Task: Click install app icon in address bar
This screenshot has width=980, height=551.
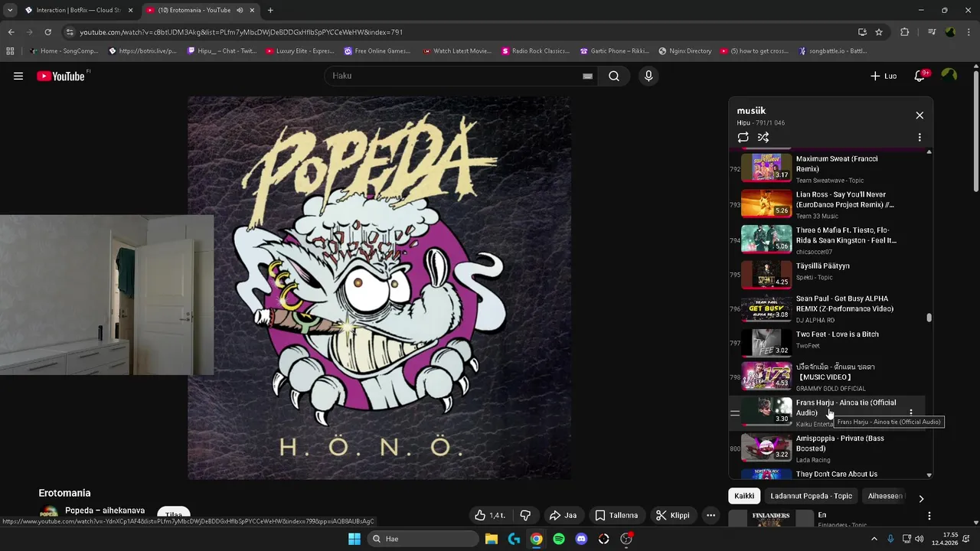Action: pyautogui.click(x=862, y=32)
